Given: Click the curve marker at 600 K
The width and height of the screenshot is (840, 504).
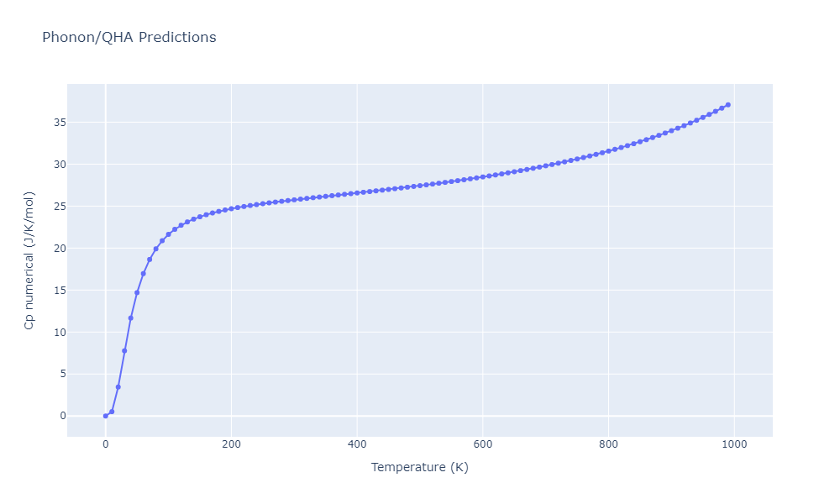Looking at the screenshot, I should [x=483, y=176].
